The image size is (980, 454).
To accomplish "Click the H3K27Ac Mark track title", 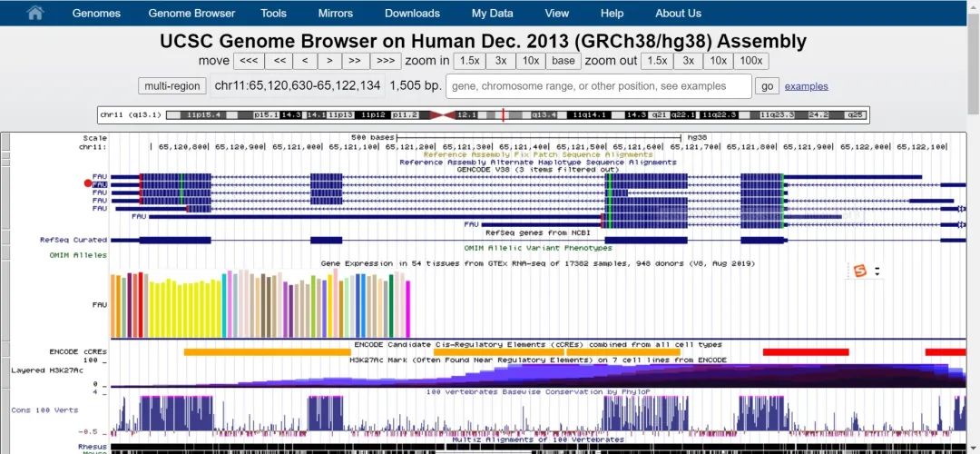I will coord(537,360).
